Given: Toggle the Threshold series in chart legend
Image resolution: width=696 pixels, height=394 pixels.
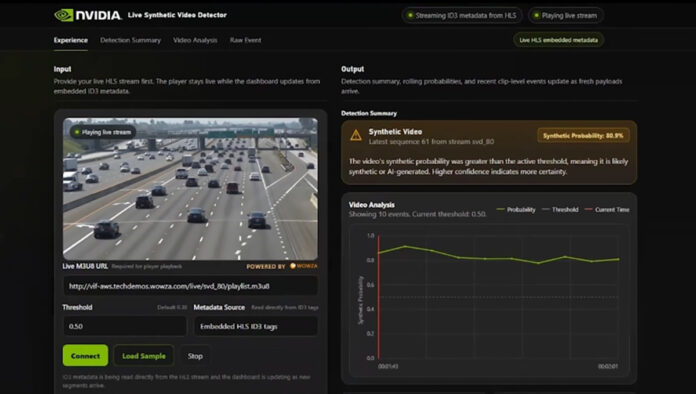Looking at the screenshot, I should click(x=560, y=209).
